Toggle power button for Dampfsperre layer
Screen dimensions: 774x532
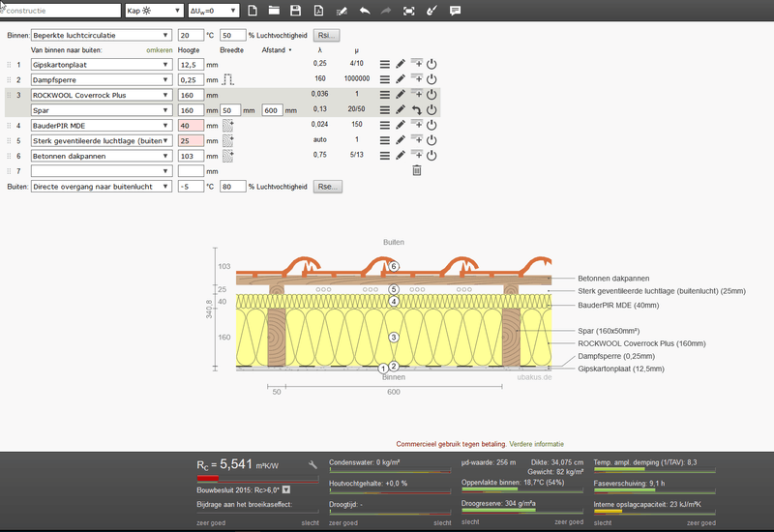432,80
